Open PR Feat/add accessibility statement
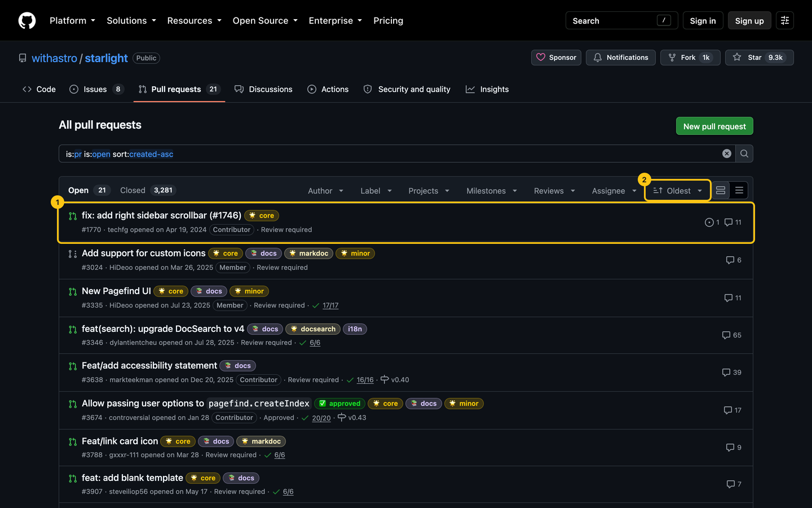Screen dimensions: 812x508 [149, 366]
